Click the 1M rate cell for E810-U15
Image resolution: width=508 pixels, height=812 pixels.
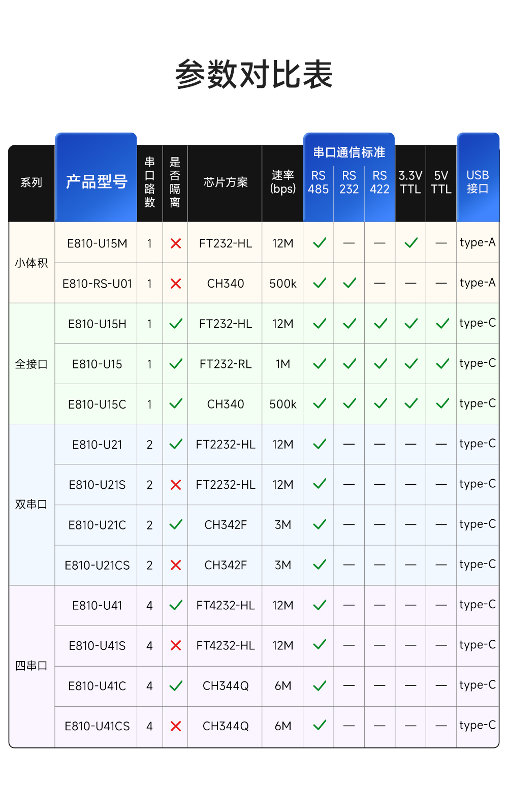[x=283, y=364]
